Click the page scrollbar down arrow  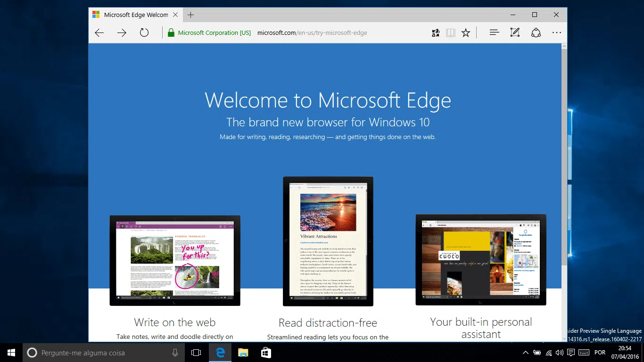click(564, 338)
